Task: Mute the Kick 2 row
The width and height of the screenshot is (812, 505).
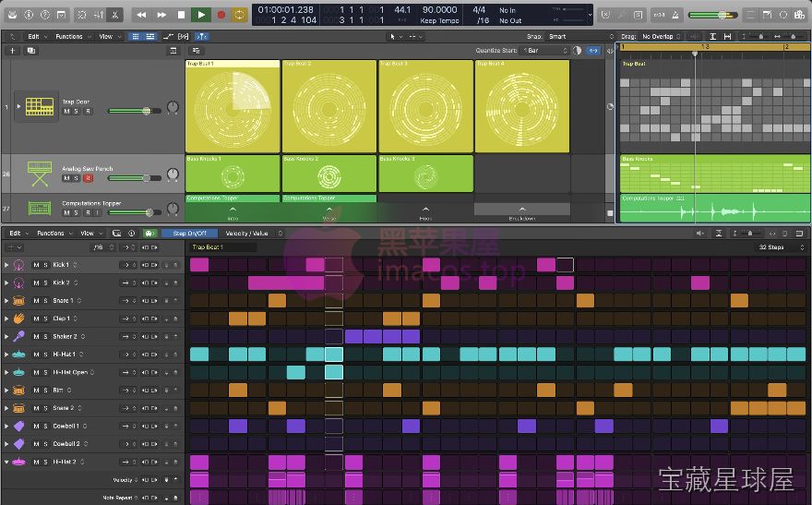Action: (36, 283)
